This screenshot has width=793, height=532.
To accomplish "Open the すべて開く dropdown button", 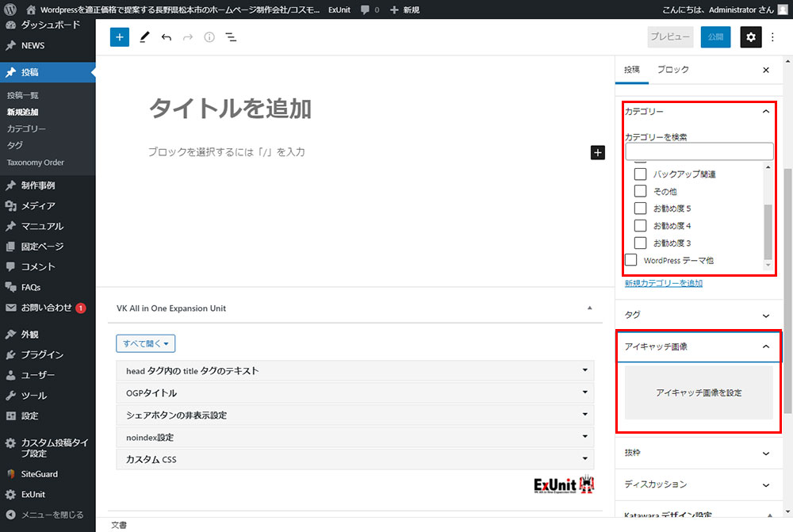I will click(145, 343).
